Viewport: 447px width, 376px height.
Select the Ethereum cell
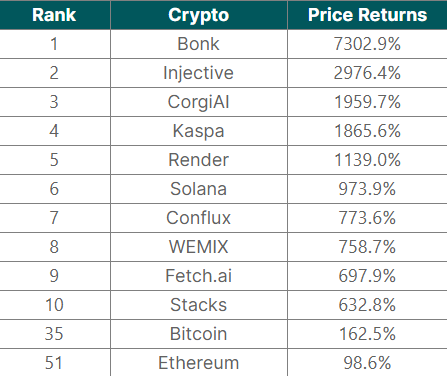pyautogui.click(x=199, y=363)
